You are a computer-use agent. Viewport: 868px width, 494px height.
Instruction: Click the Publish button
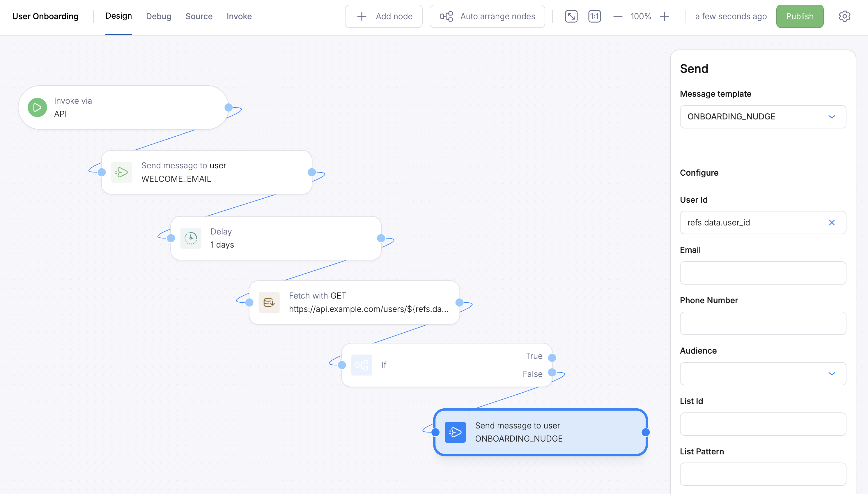click(800, 16)
